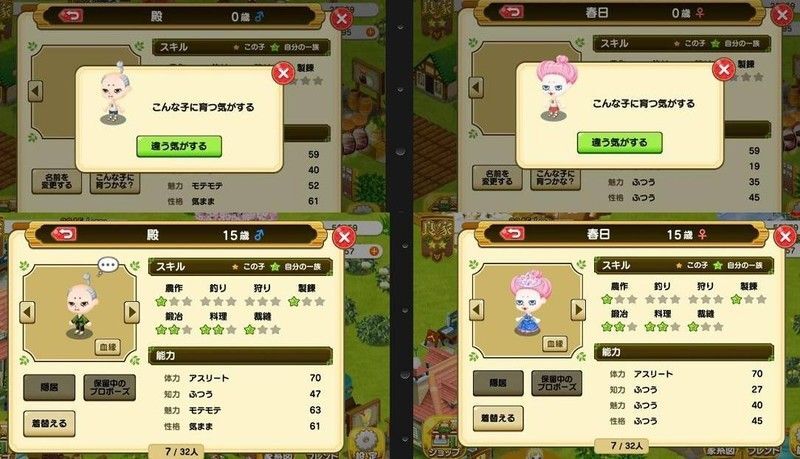Screen dimensions: 800x459
Task: Select the first 農作 skill star for 殿
Action: (161, 301)
